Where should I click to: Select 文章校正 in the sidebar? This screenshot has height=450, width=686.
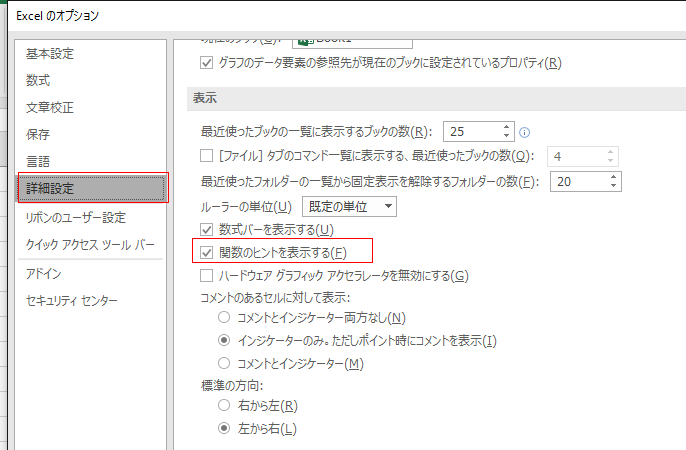tap(49, 108)
